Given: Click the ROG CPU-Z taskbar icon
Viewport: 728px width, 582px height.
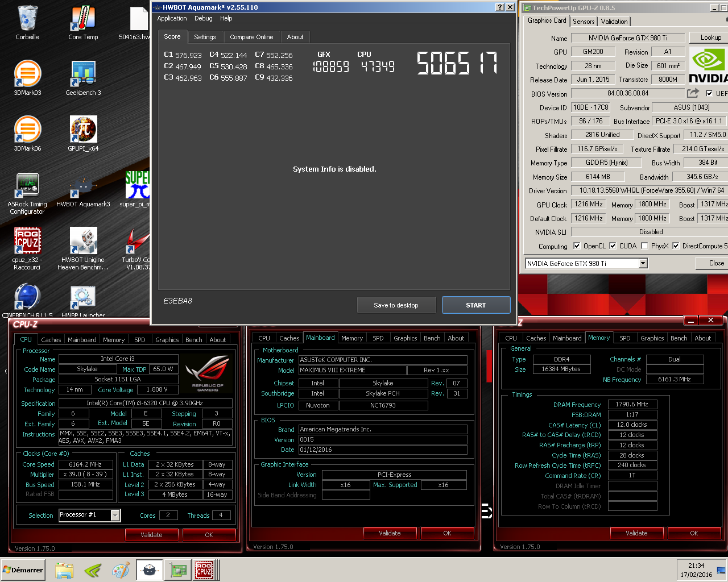Looking at the screenshot, I should (x=204, y=570).
